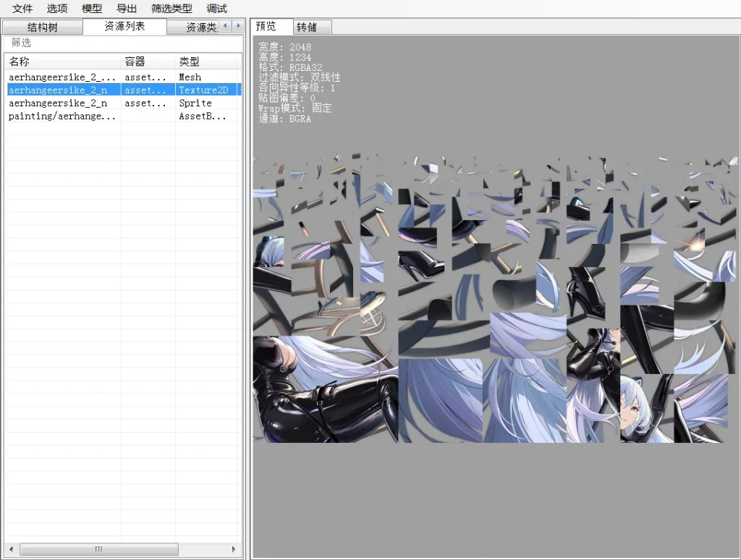Switch to the 资源列表 tab
Screen dimensions: 741x560
click(124, 27)
